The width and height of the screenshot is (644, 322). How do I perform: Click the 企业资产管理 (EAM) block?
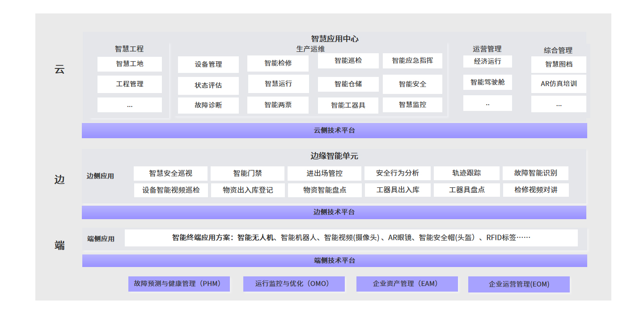pos(407,284)
